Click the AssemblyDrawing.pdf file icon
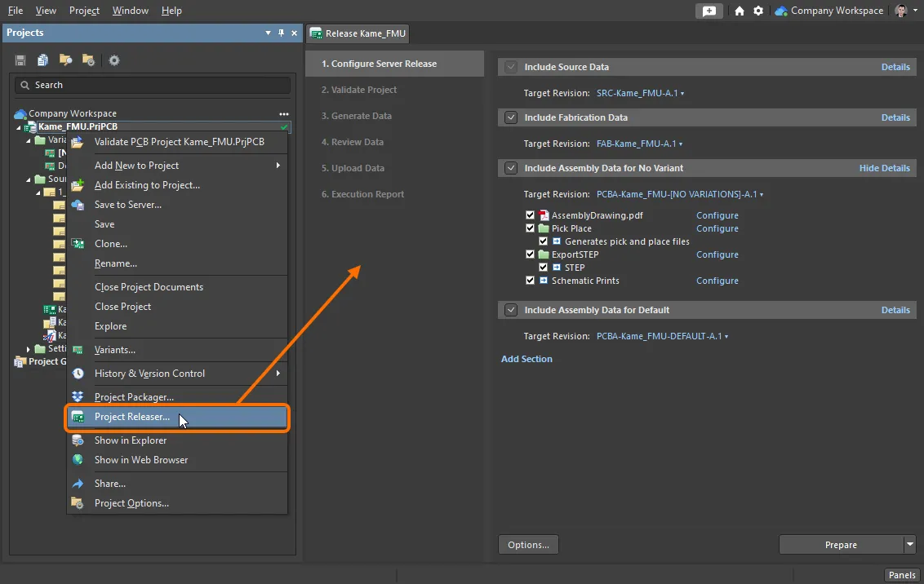Screen dimensions: 924x584 coord(544,215)
